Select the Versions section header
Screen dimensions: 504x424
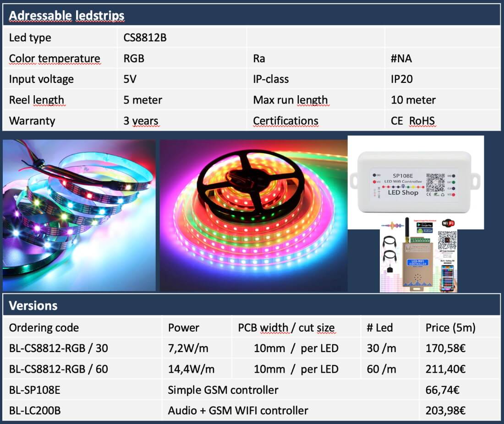point(33,305)
